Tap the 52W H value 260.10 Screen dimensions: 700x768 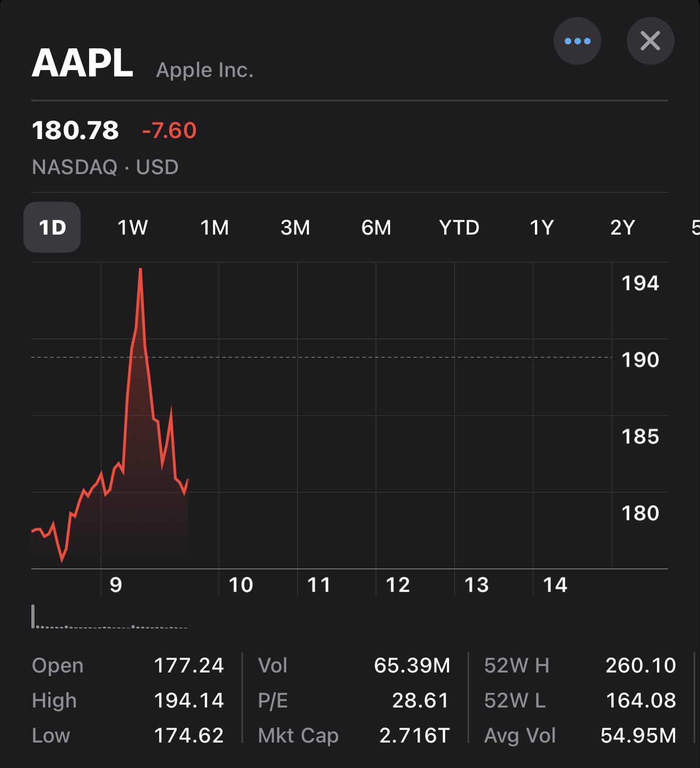[640, 666]
